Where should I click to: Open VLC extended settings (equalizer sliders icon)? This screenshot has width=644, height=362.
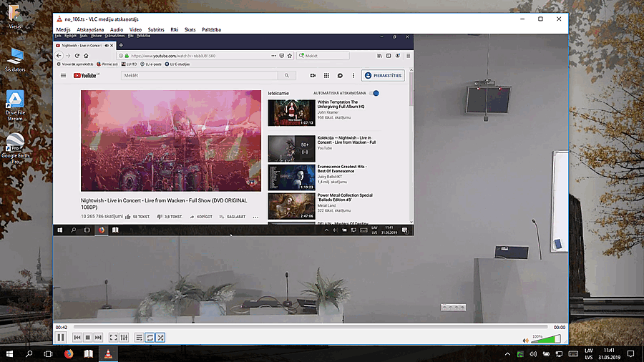pyautogui.click(x=124, y=338)
